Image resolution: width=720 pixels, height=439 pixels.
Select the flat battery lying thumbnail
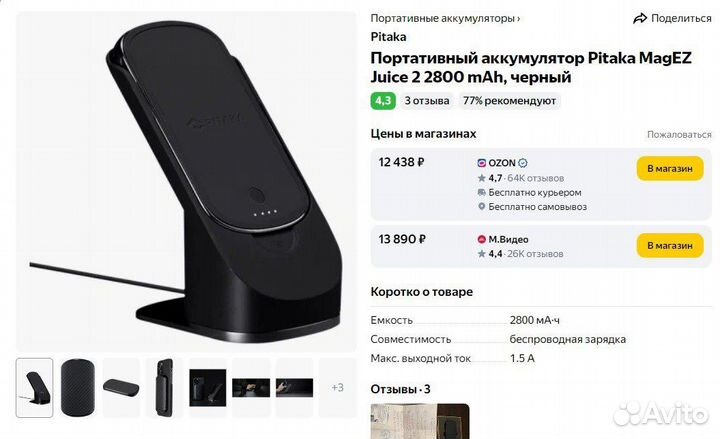click(x=121, y=388)
